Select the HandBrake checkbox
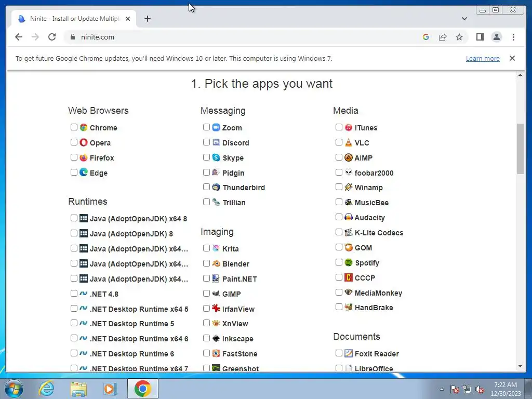This screenshot has height=399, width=532. click(339, 307)
